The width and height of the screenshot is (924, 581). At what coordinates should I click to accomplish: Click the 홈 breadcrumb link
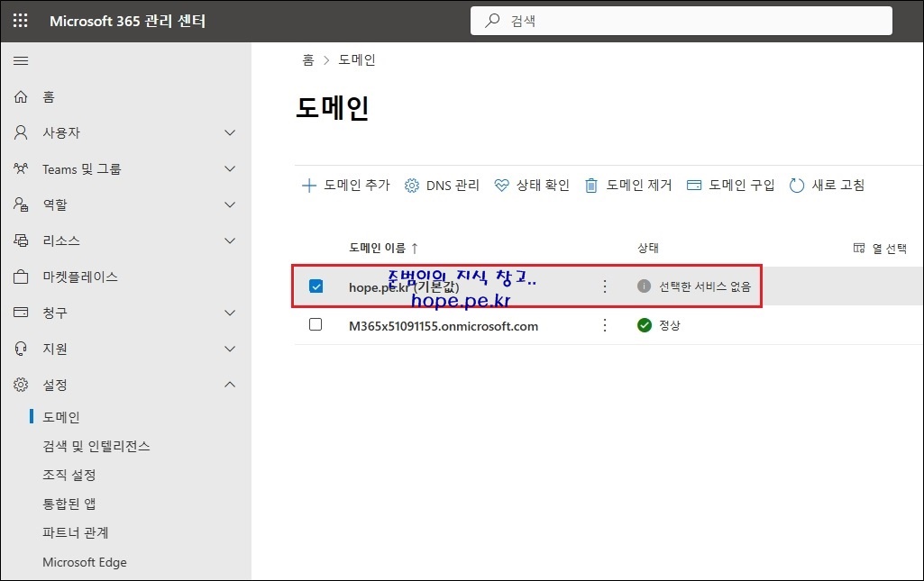pyautogui.click(x=308, y=60)
